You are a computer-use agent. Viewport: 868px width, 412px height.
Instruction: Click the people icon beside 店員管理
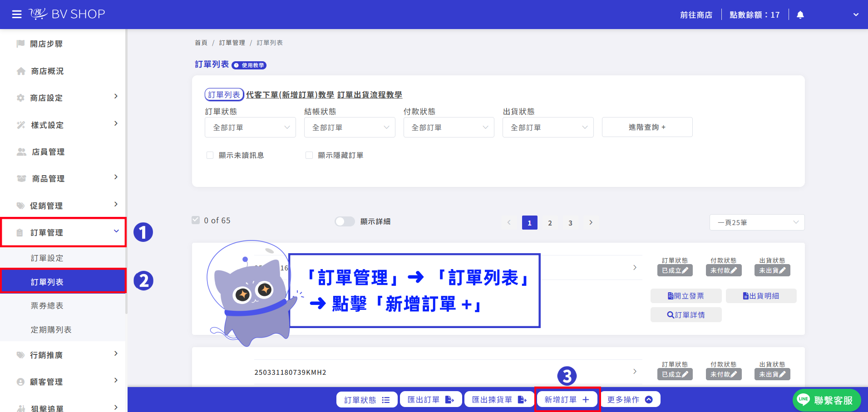click(21, 152)
